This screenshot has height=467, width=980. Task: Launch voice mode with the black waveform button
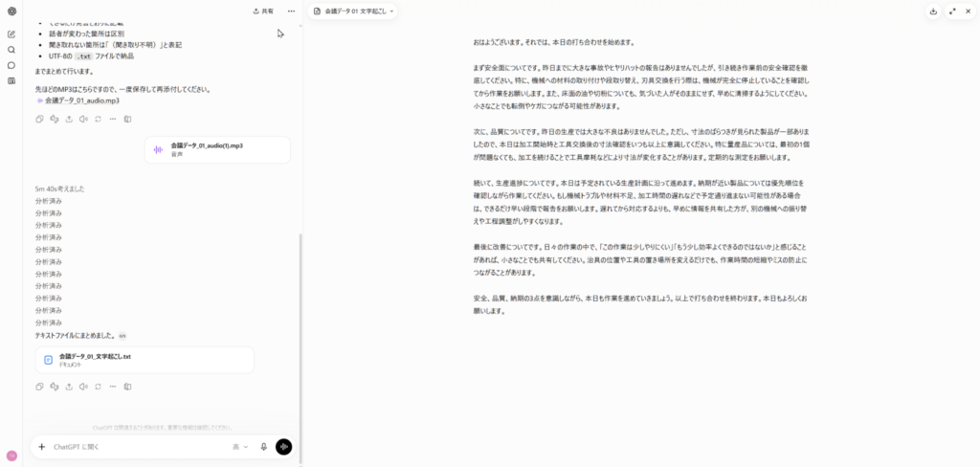pyautogui.click(x=283, y=447)
